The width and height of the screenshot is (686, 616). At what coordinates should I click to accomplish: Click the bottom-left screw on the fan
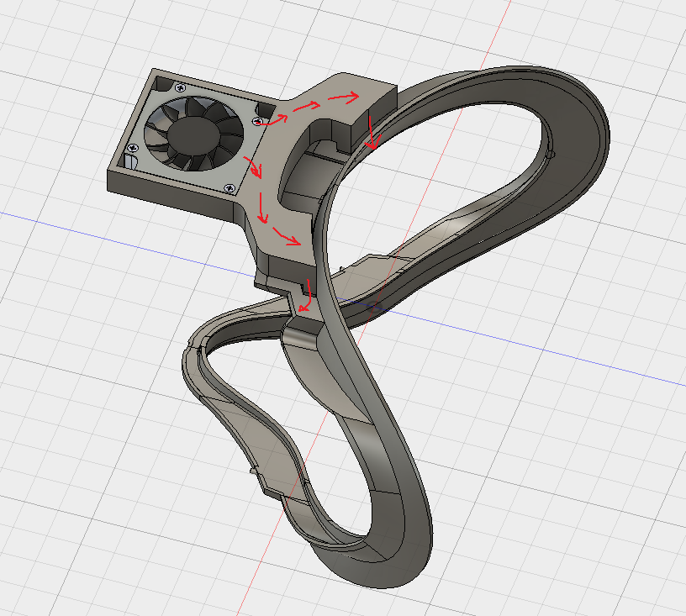[134, 148]
